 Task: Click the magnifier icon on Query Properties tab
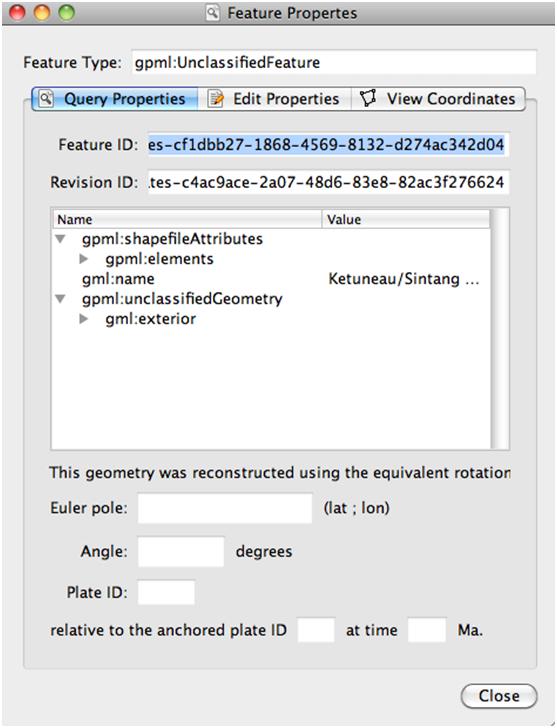46,98
